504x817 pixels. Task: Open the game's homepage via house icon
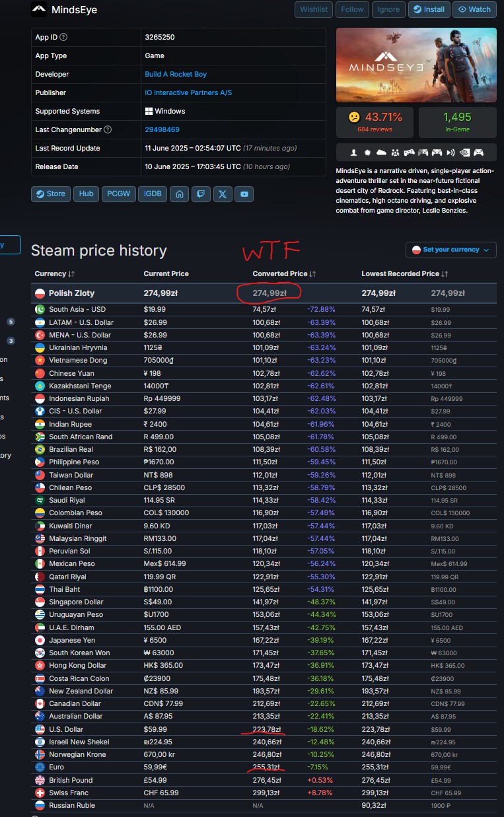click(179, 194)
